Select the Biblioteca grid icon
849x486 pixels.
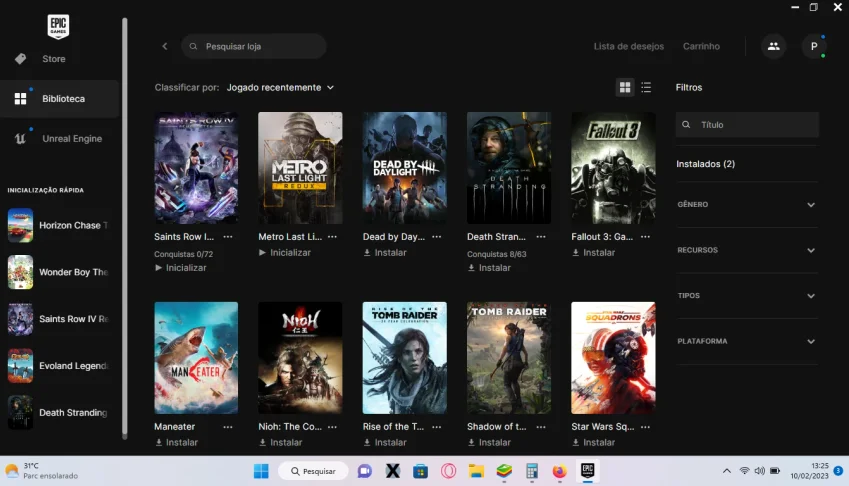pyautogui.click(x=21, y=98)
